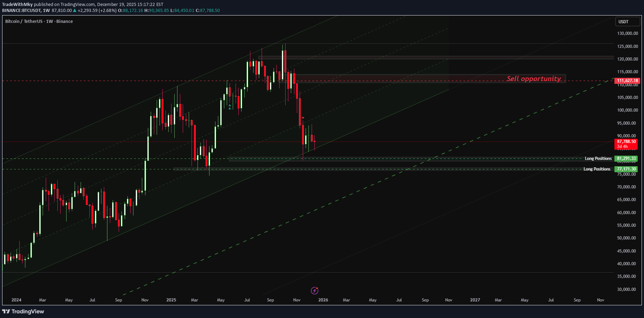Select the Bitcoin / TetherUS legend entry
Screen dimensions: 644x318
click(x=23, y=21)
